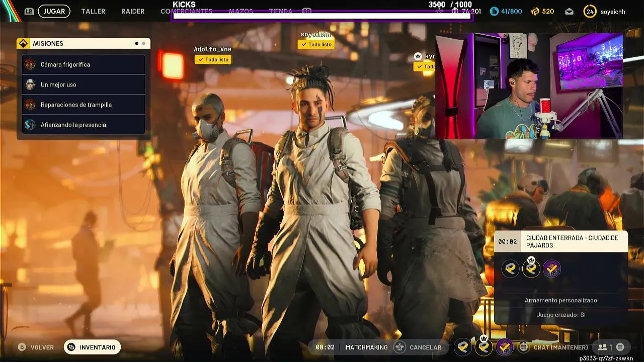Select the Adolfo_Vne player name tag
The height and width of the screenshot is (362, 644).
[212, 49]
